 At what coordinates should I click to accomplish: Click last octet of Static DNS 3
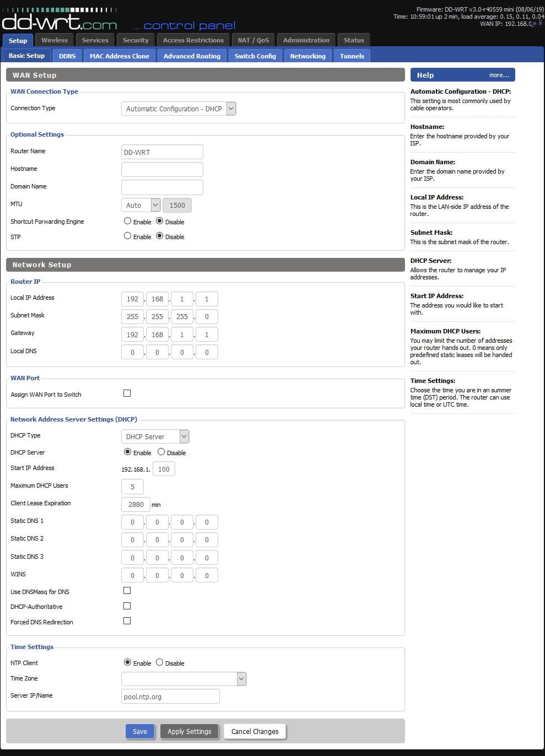point(207,558)
